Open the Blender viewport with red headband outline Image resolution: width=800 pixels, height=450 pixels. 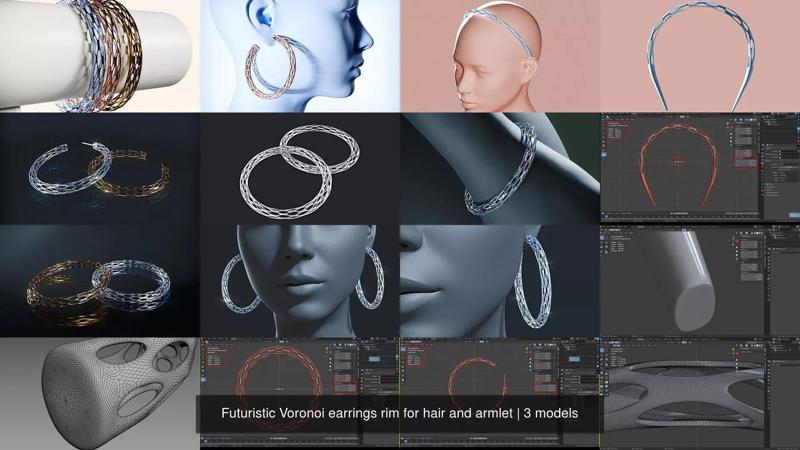pyautogui.click(x=700, y=169)
